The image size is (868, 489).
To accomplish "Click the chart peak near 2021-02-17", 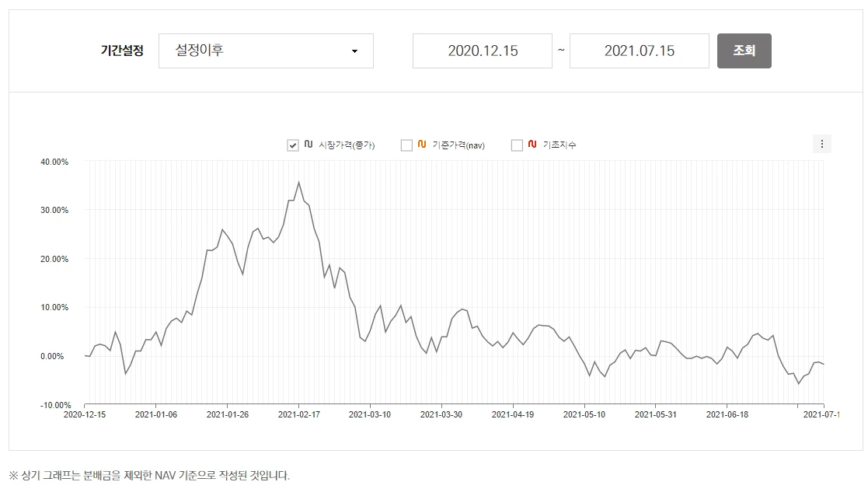I will click(299, 181).
